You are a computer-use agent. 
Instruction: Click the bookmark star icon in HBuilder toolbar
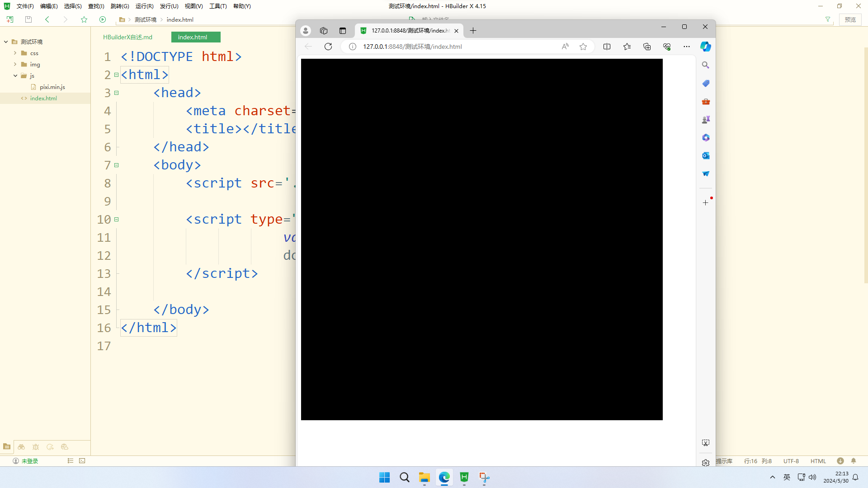coord(84,19)
